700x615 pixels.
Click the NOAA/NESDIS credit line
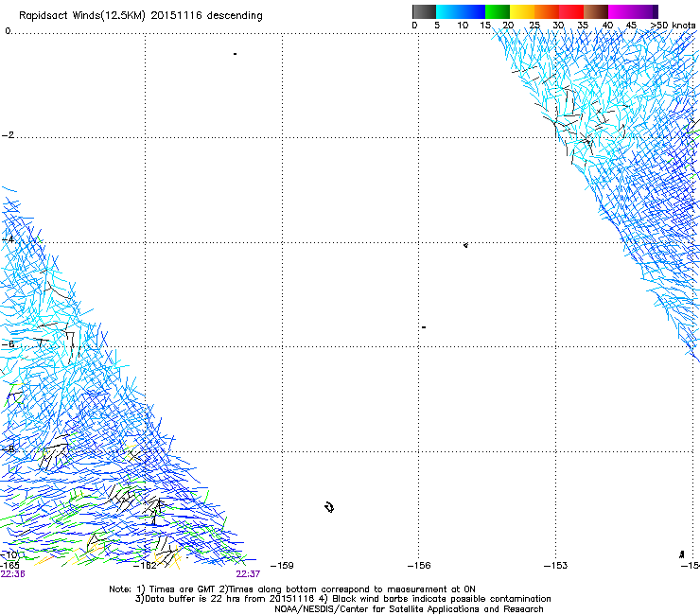coord(409,609)
